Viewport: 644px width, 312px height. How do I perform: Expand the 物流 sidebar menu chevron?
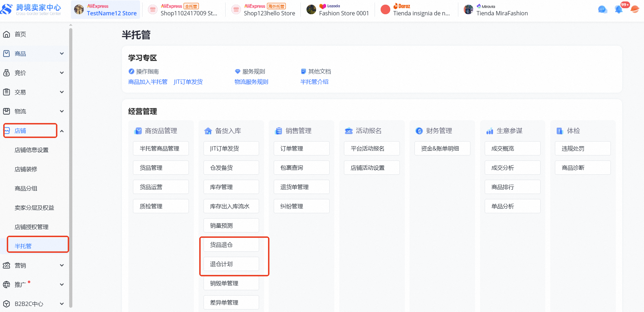coord(62,111)
